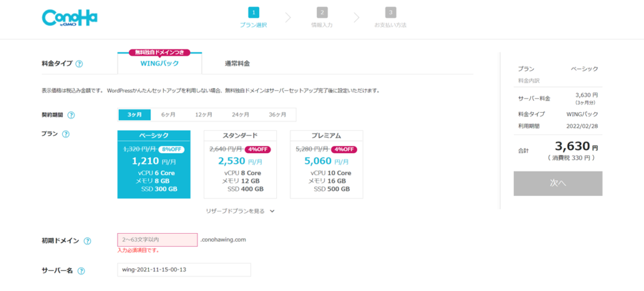Click the 5,060 円/月 price
This screenshot has width=644, height=291.
(x=326, y=161)
